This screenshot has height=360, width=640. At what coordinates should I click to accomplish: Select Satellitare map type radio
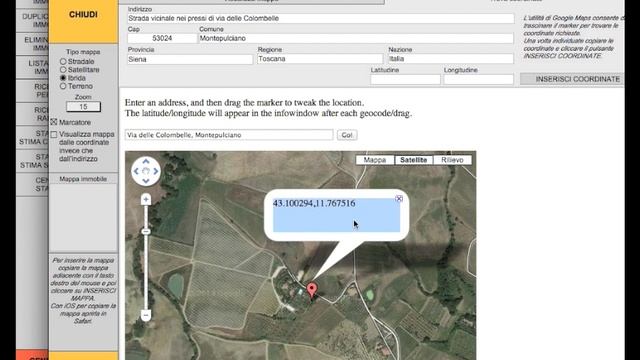(63, 70)
